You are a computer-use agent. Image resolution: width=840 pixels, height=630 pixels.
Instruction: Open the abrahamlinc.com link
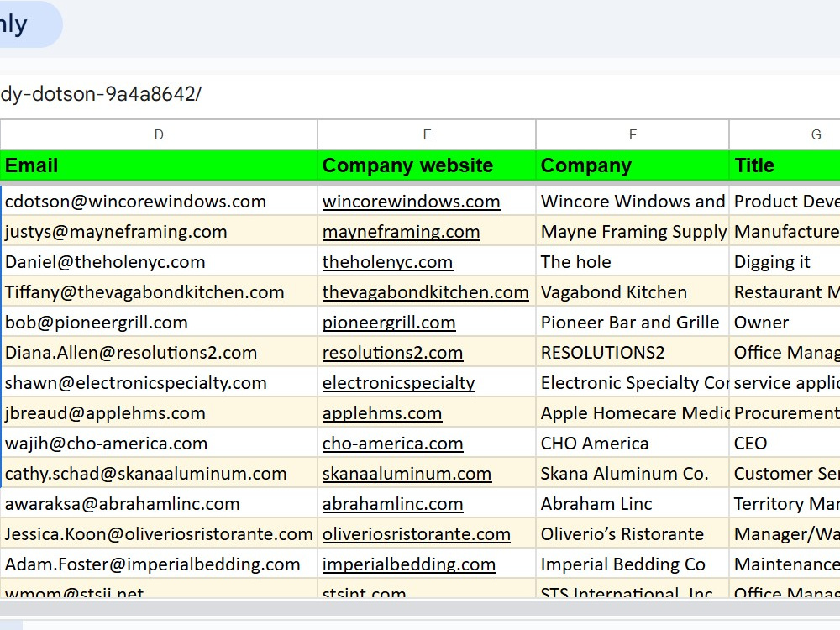tap(392, 504)
